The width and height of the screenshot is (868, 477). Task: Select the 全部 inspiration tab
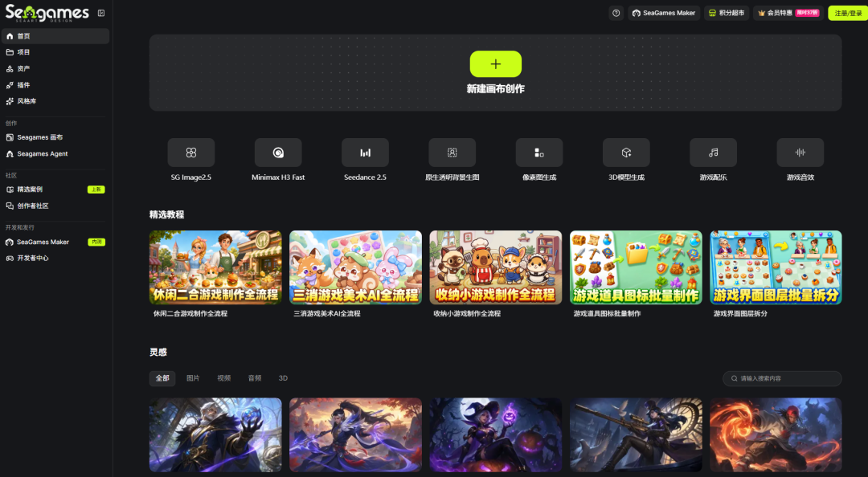[x=162, y=378]
